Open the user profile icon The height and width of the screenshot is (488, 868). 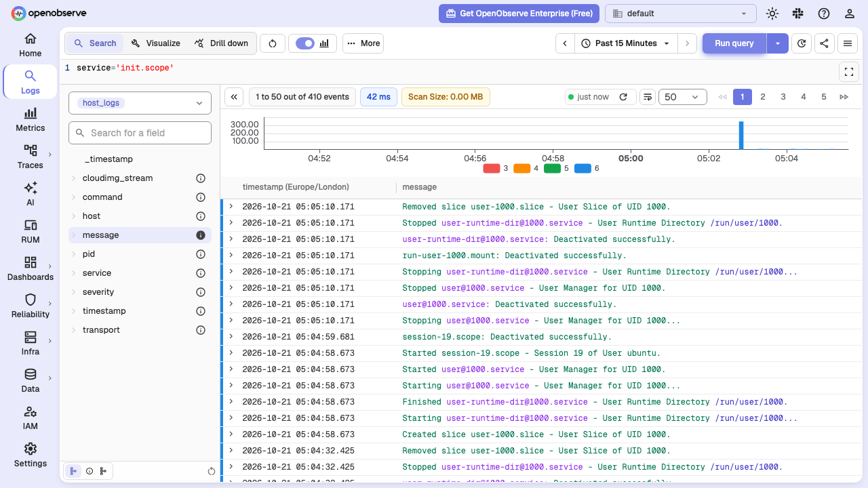[850, 14]
